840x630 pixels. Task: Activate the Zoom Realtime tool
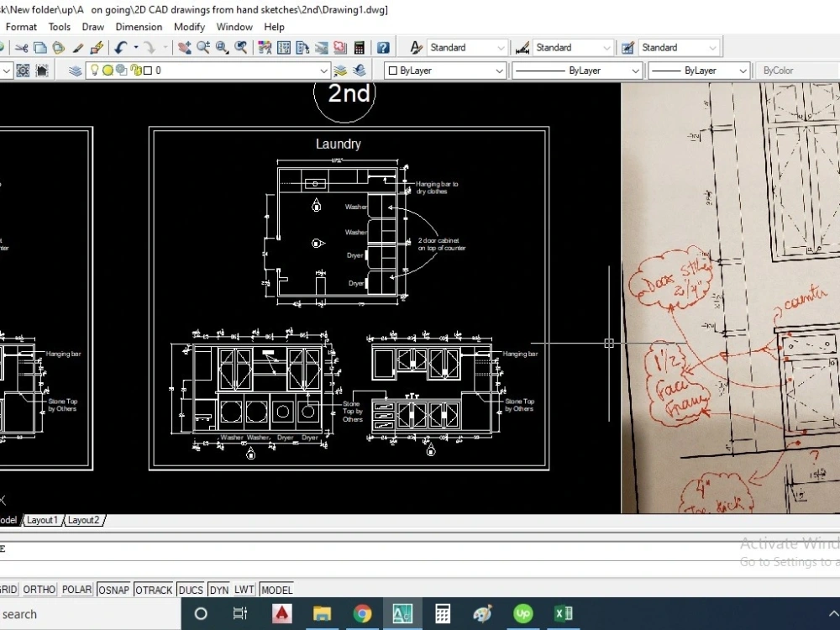202,48
